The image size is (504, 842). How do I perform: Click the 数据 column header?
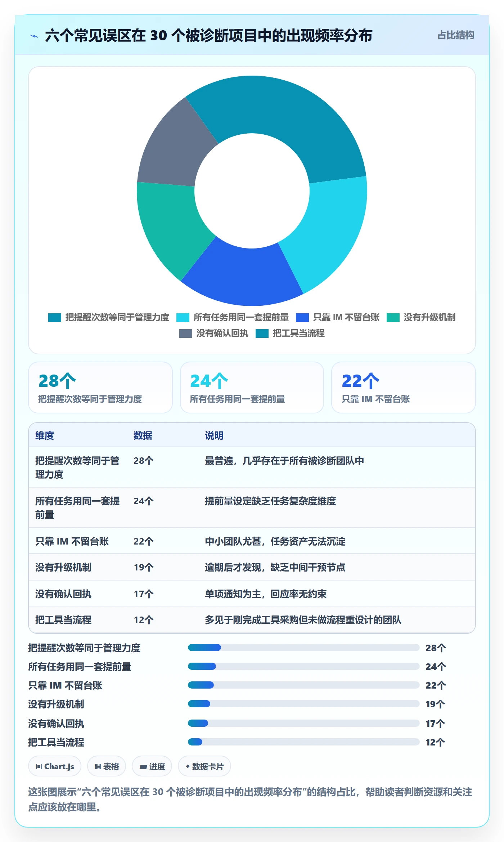pos(143,435)
